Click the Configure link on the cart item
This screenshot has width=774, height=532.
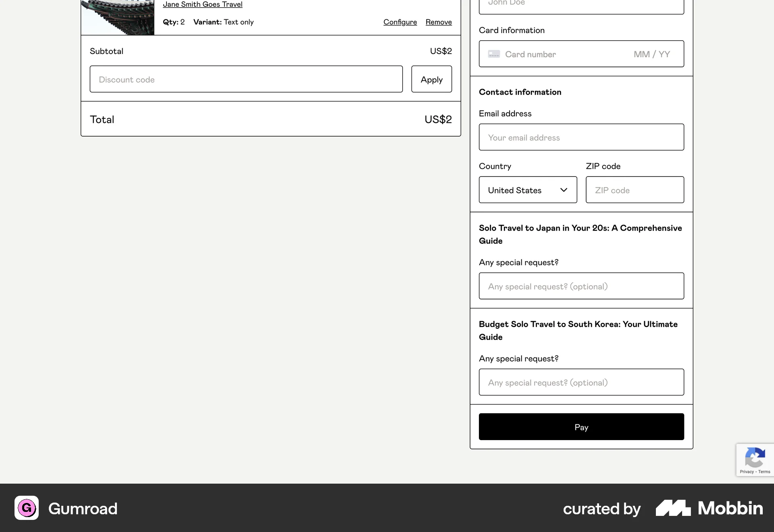[x=400, y=22]
